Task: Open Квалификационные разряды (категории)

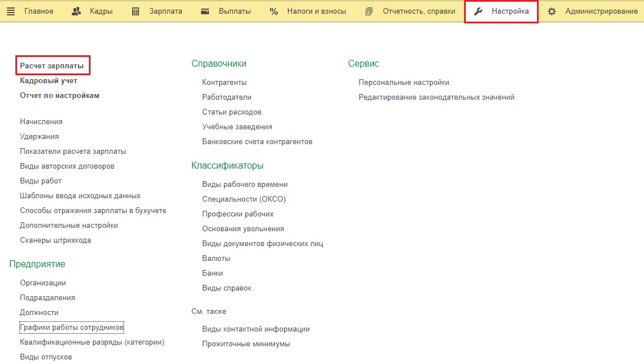Action: [92, 342]
